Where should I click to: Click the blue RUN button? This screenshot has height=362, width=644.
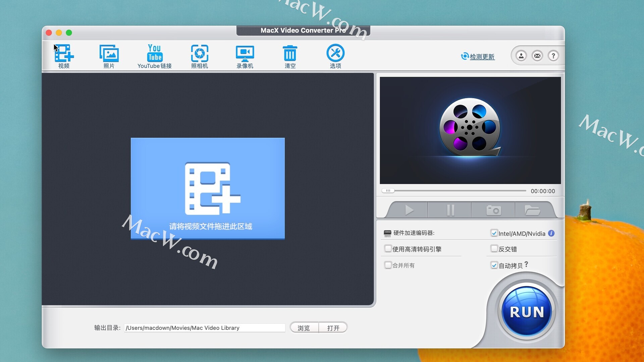click(527, 311)
